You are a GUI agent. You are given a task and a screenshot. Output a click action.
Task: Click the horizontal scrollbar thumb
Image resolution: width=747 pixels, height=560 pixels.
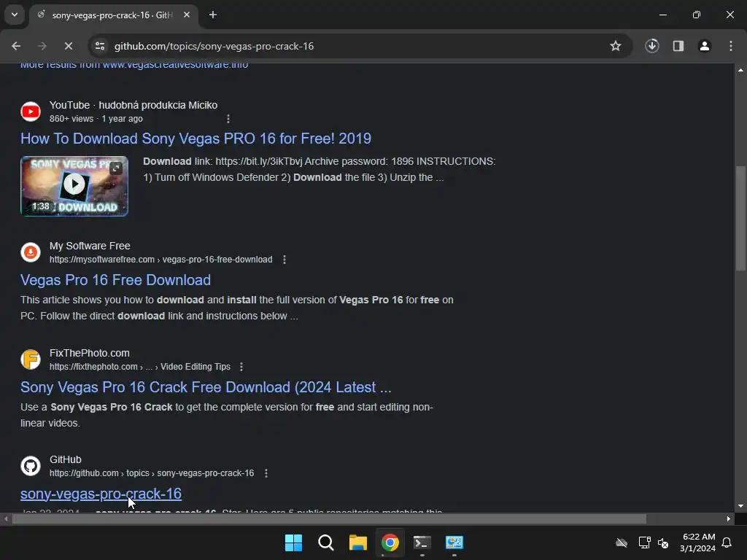(329, 518)
